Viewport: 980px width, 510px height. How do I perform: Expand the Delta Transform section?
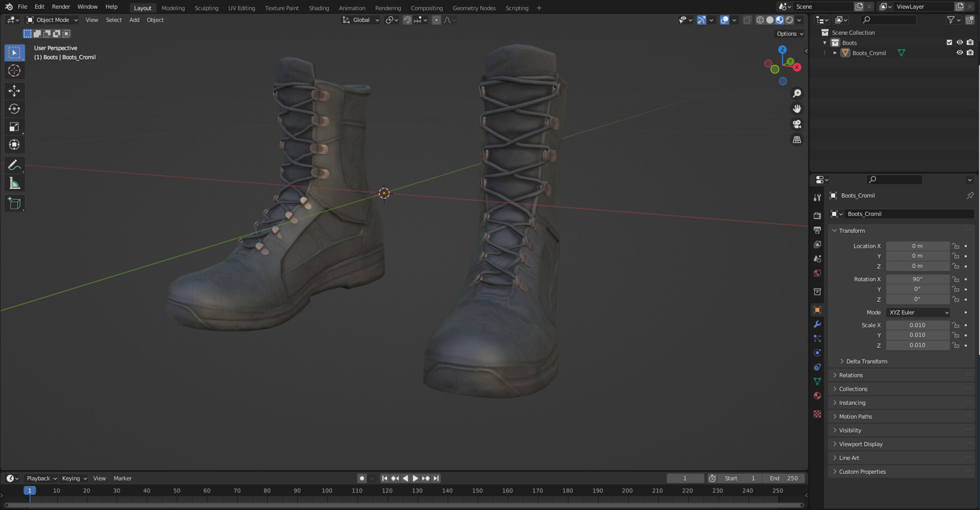(865, 361)
